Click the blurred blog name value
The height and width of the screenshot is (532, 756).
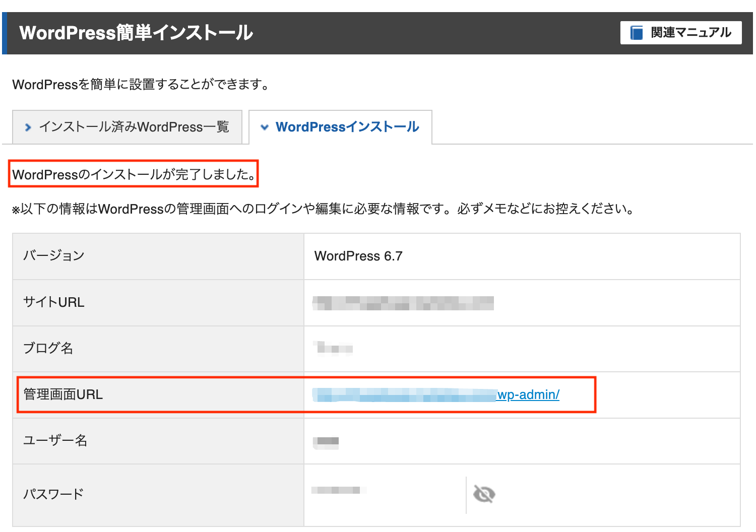[333, 348]
